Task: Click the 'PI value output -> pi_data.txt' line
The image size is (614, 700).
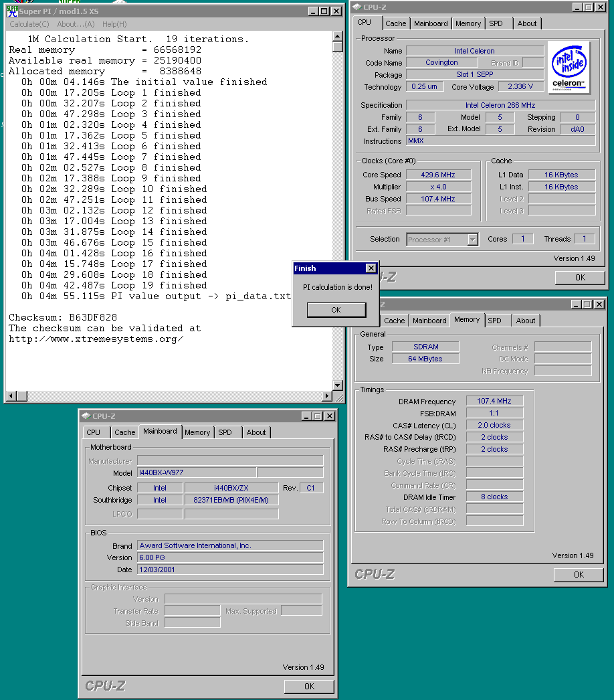Action: coord(157,296)
